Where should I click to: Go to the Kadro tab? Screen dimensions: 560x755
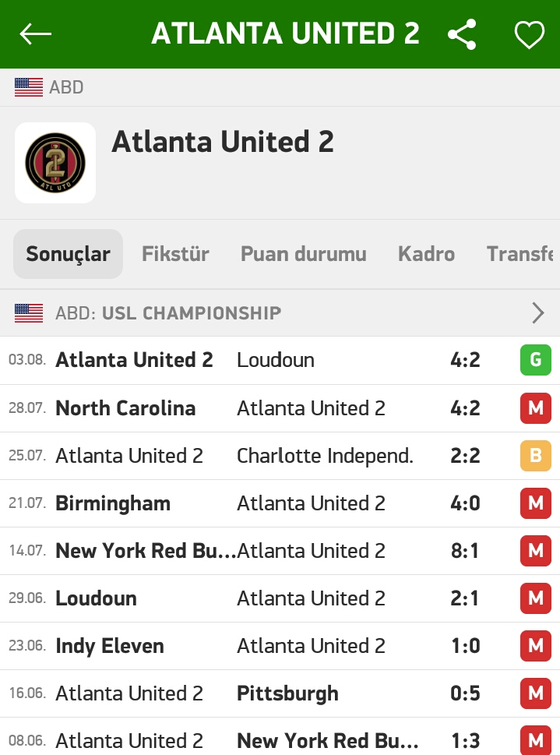pos(426,254)
